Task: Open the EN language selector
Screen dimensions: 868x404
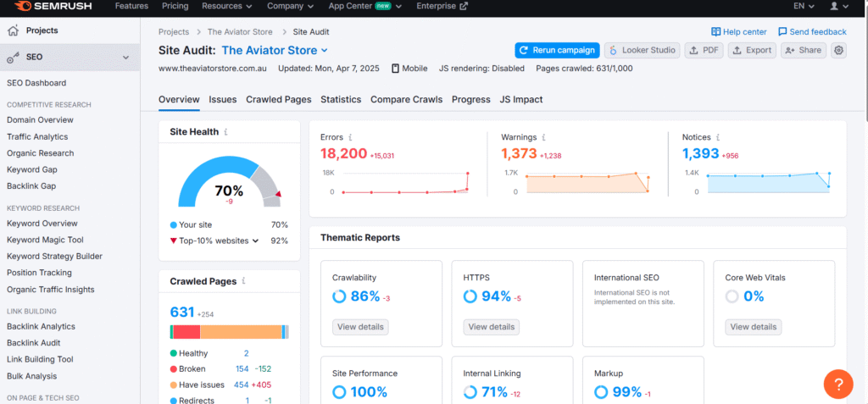Action: [804, 6]
